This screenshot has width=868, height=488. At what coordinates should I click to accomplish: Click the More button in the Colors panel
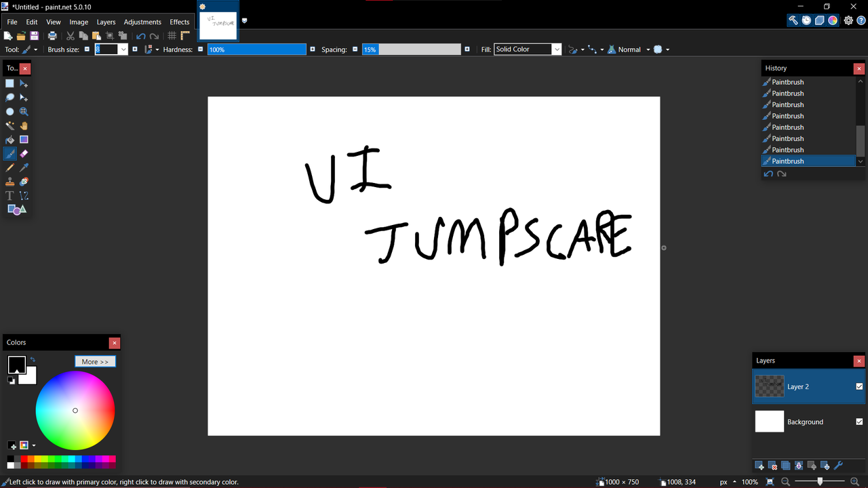[95, 361]
